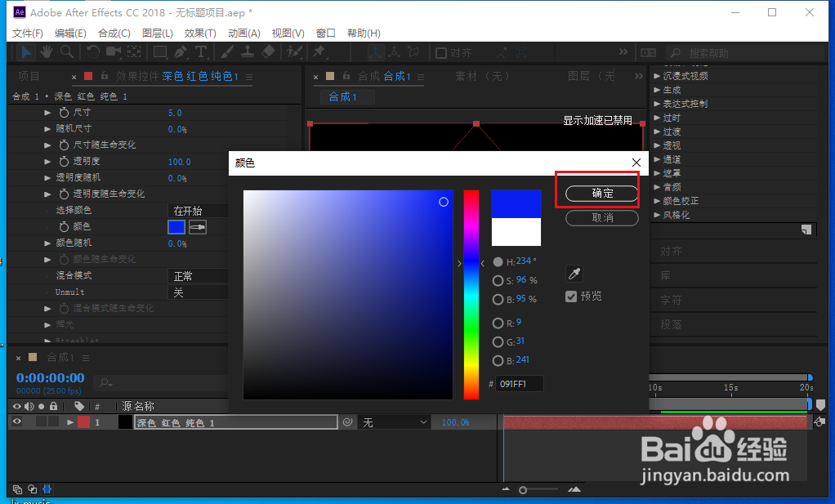Image resolution: width=835 pixels, height=504 pixels.
Task: Select the H hue radio button
Action: [x=498, y=262]
